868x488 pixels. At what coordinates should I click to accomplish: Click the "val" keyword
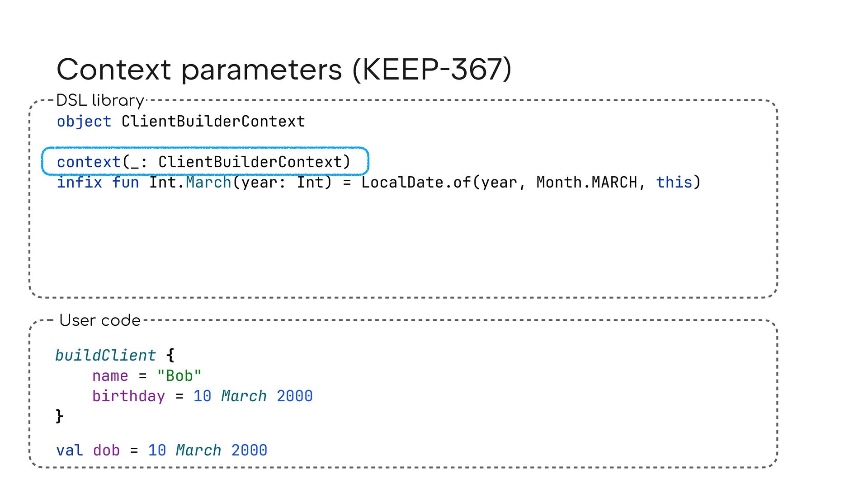(x=70, y=450)
